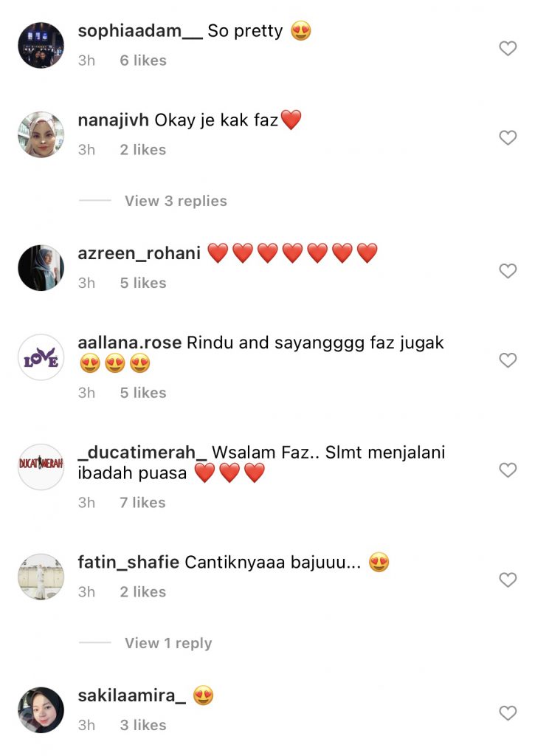Tap the Ducati Merah logo avatar

click(41, 467)
